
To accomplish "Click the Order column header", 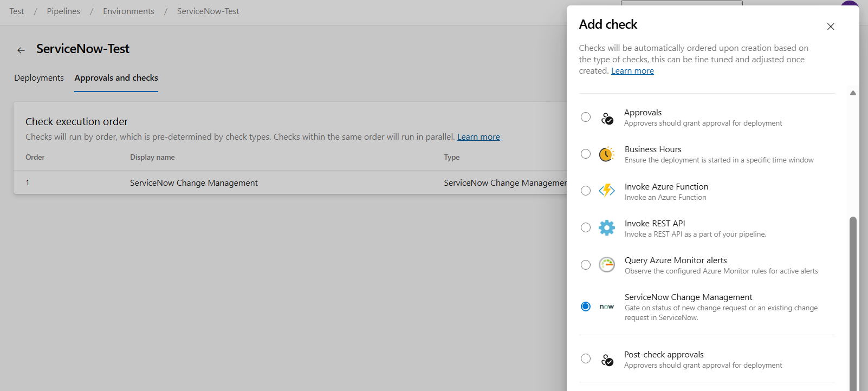I will pos(35,157).
